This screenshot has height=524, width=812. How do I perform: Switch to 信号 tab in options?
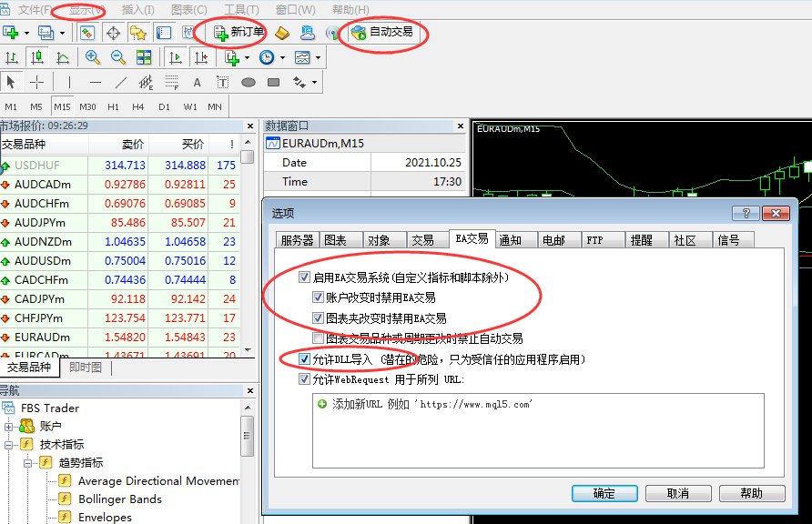735,240
